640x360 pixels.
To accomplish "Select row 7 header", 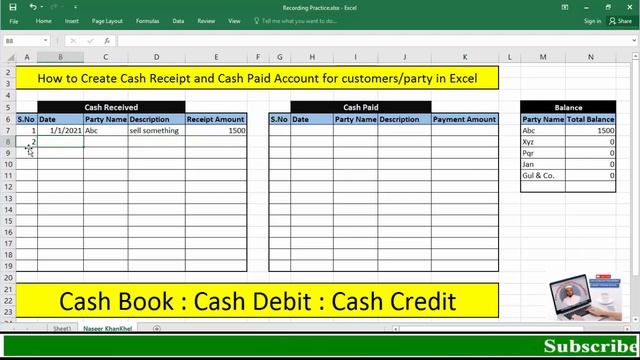I will [8, 131].
